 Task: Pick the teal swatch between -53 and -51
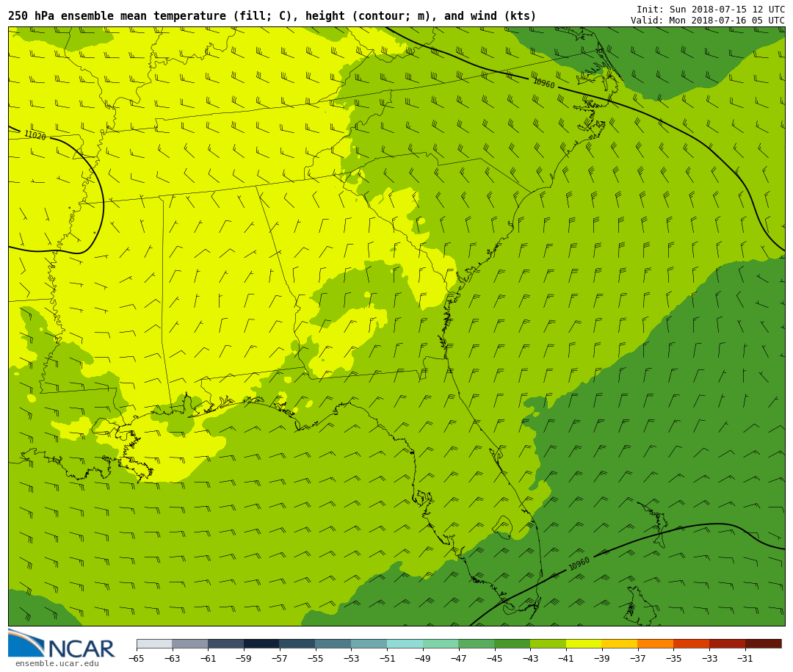point(369,643)
